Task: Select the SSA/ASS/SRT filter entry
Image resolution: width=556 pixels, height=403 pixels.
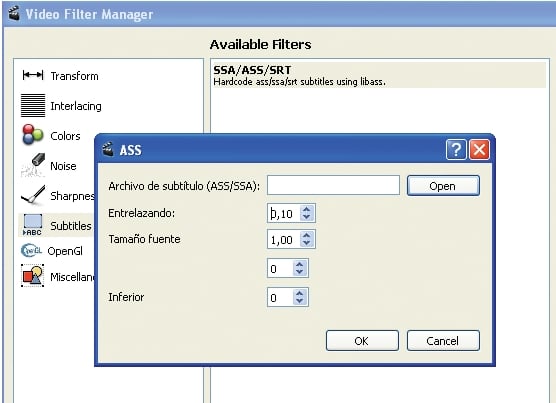Action: pos(378,75)
